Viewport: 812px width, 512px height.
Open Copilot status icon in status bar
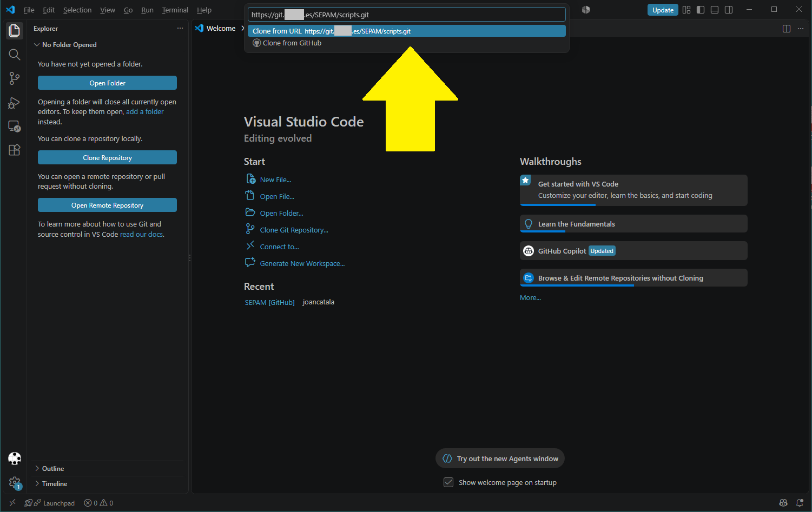[x=783, y=503]
